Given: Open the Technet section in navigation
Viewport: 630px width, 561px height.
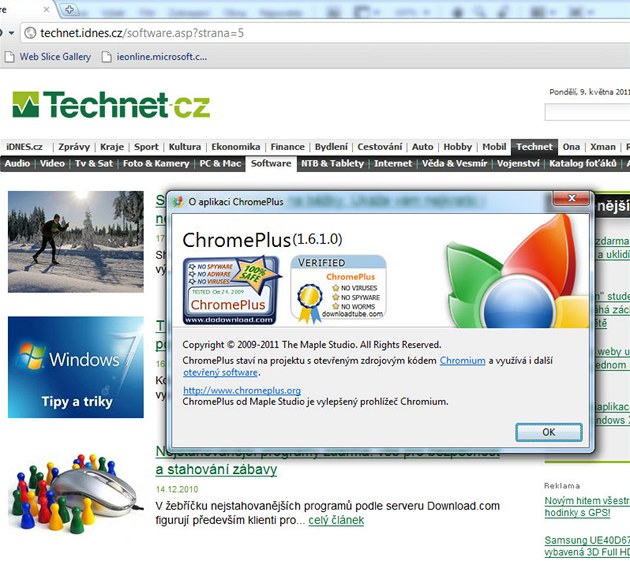Looking at the screenshot, I should click(x=534, y=147).
